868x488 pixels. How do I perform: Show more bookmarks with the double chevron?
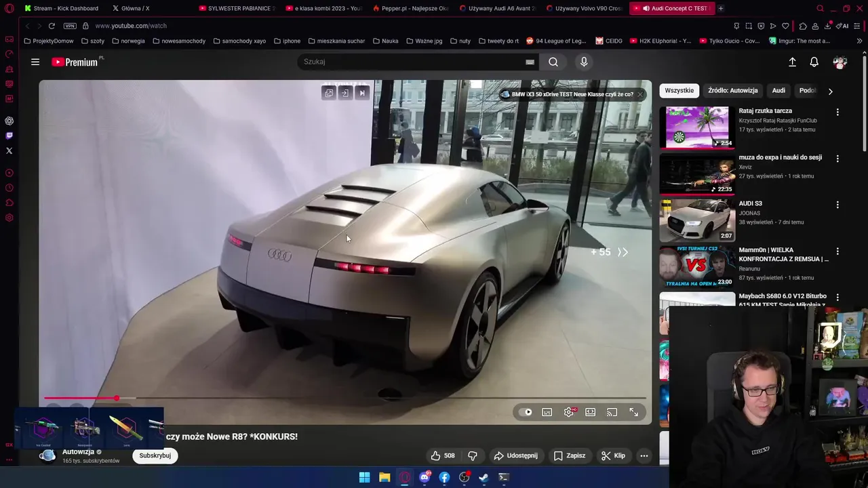click(x=859, y=41)
